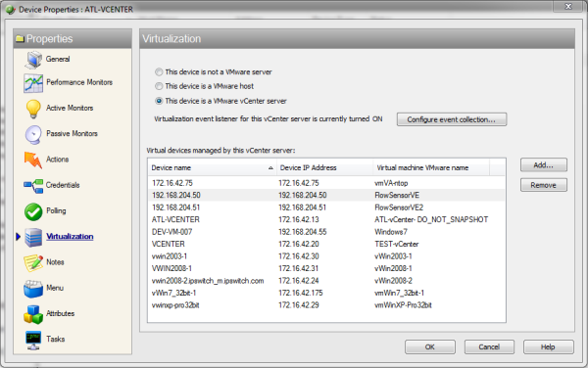
Task: Click the Properties folder icon in panel header
Action: click(x=20, y=38)
